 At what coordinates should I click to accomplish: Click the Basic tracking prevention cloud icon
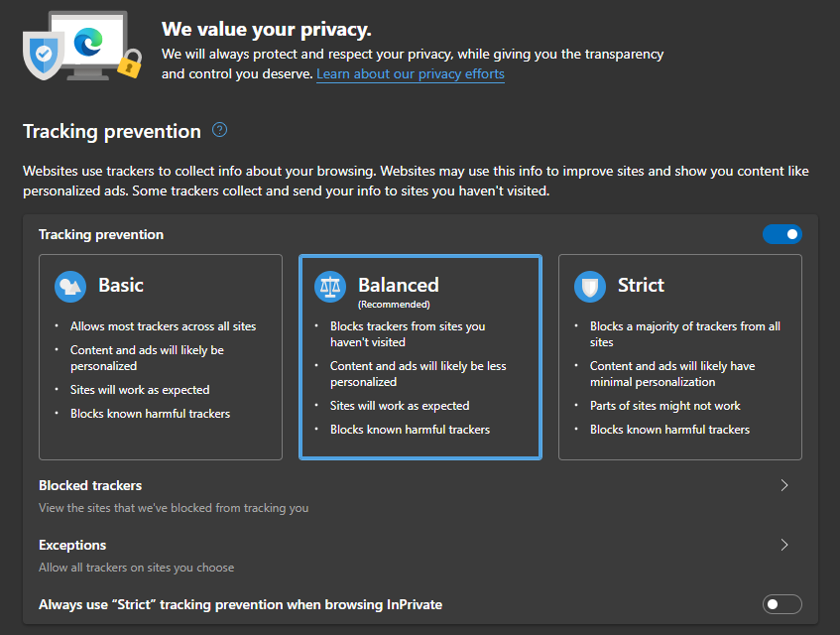[x=69, y=286]
